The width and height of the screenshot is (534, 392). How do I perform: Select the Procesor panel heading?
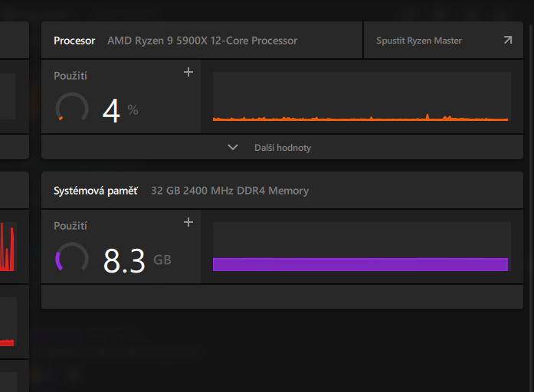tap(74, 41)
